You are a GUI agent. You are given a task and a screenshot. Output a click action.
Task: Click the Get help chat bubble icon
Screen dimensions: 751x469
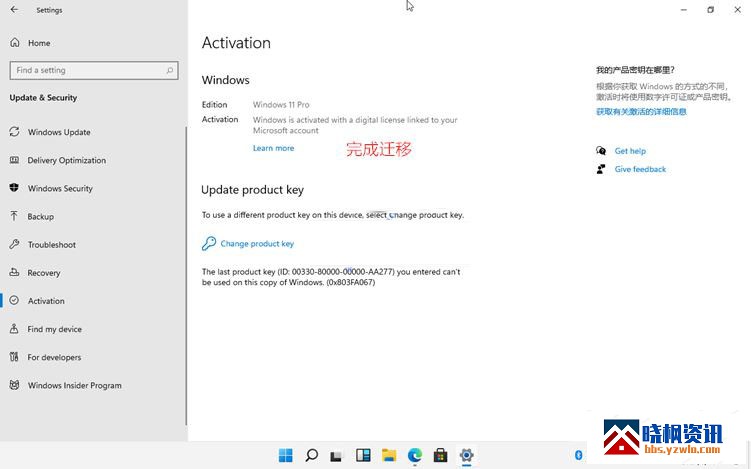click(601, 151)
